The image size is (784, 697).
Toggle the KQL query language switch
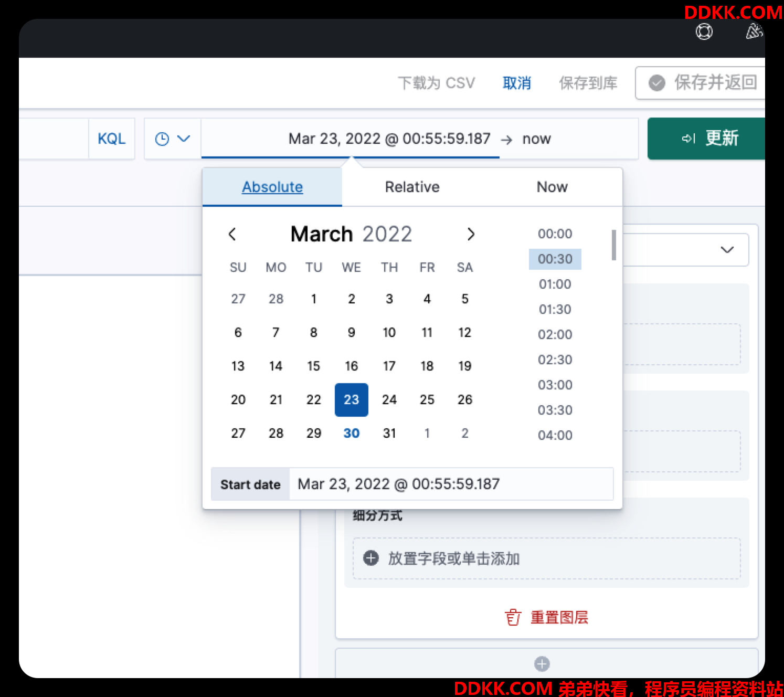(112, 139)
